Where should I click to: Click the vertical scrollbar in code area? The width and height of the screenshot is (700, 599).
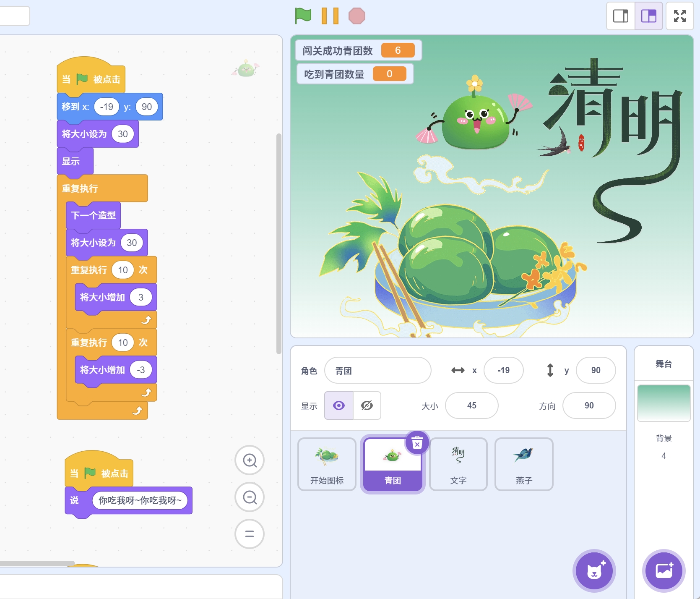point(278,243)
